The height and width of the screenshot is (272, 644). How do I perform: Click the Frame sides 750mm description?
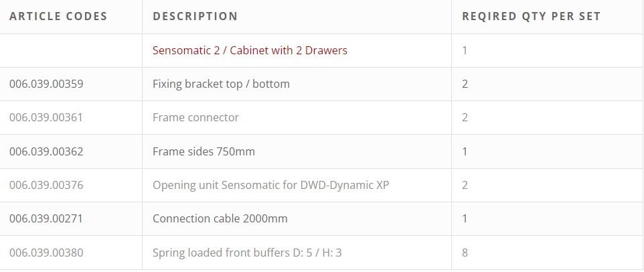tap(204, 151)
